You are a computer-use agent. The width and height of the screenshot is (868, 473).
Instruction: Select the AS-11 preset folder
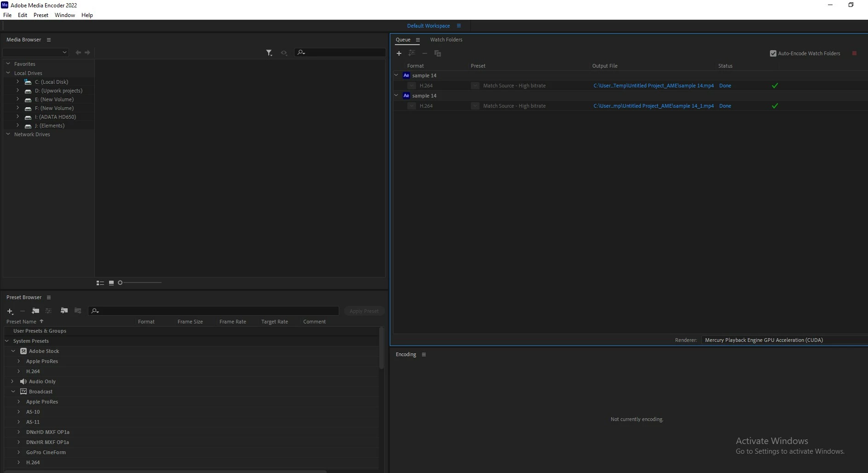tap(33, 422)
